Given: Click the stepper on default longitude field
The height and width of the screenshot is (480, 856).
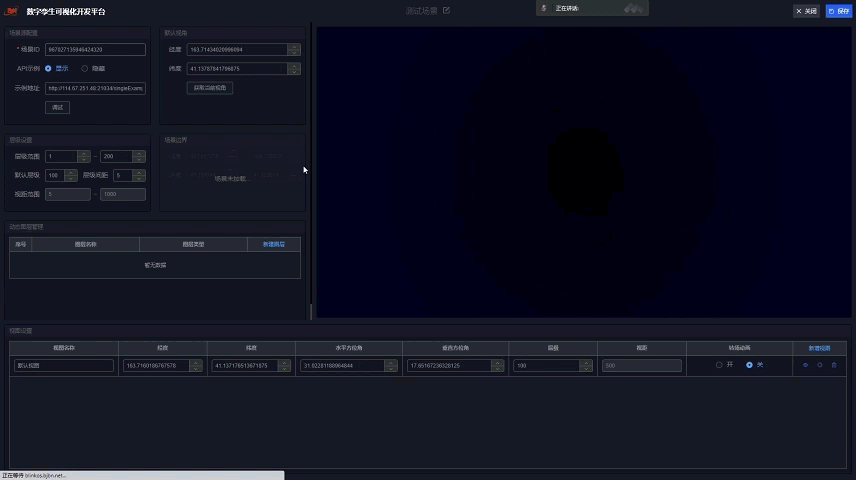Looking at the screenshot, I should point(293,49).
